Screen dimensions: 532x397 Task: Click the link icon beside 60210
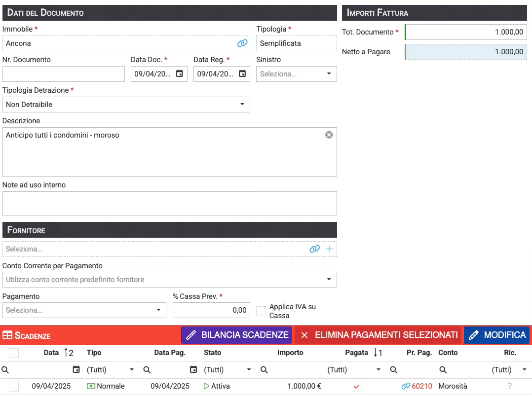pyautogui.click(x=406, y=386)
